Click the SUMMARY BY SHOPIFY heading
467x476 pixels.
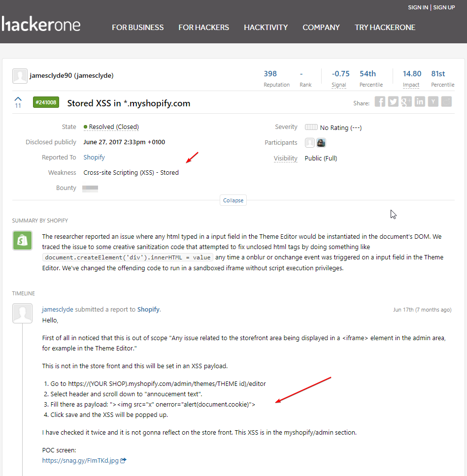(40, 221)
